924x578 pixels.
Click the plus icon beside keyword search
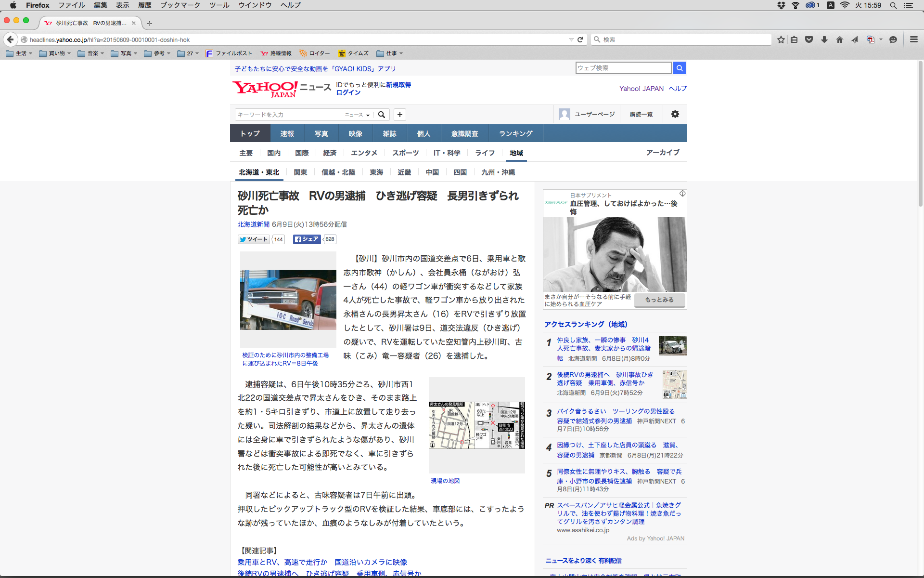[x=399, y=115]
